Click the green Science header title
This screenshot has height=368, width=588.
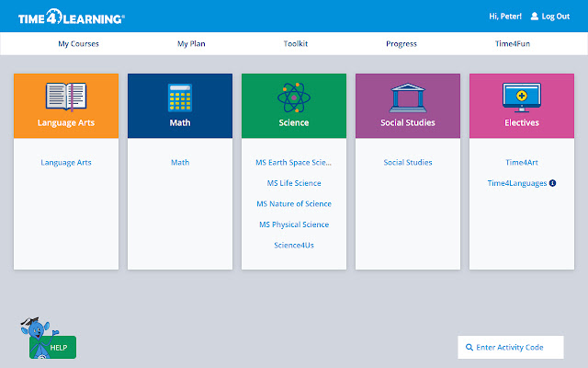pos(294,122)
